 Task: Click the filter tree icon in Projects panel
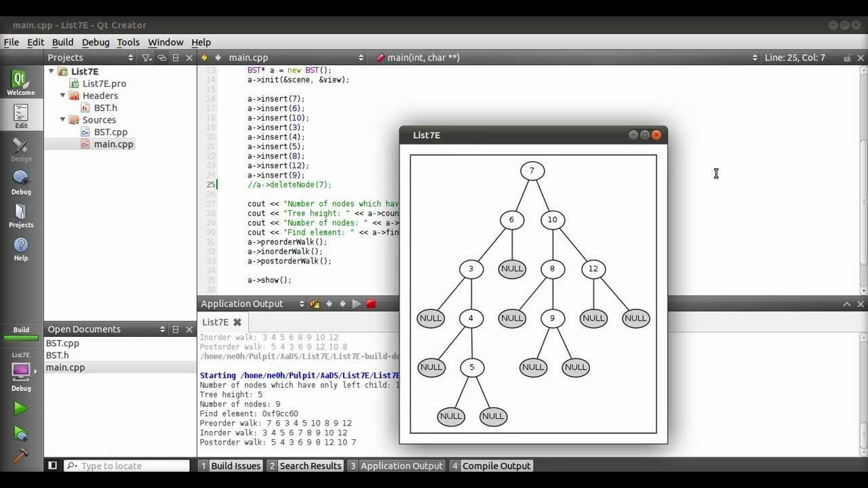click(146, 58)
